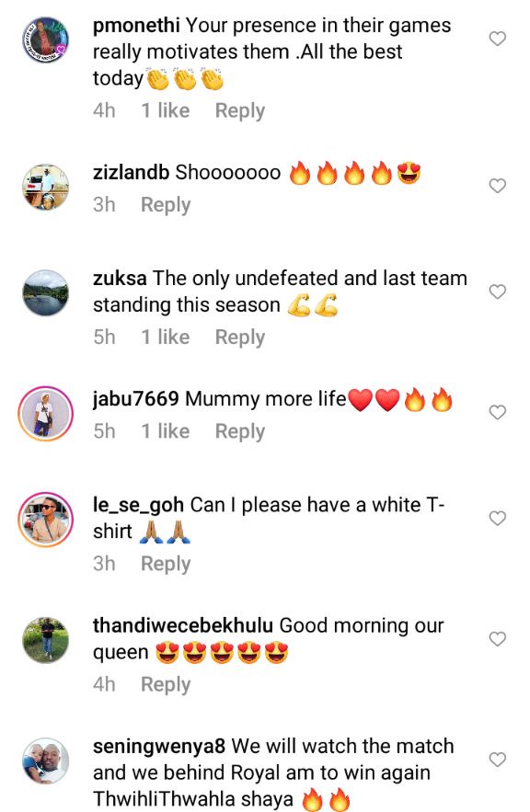Tap heart icon beside zizlandb's comment
Screen dimensions: 530x812
498,186
